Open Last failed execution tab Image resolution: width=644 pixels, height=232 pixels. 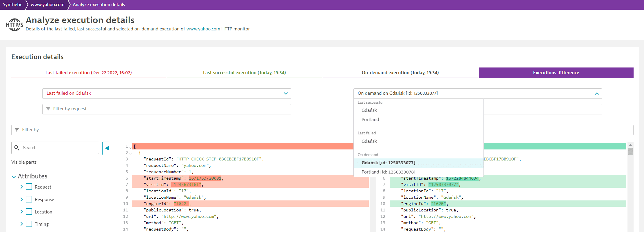89,73
